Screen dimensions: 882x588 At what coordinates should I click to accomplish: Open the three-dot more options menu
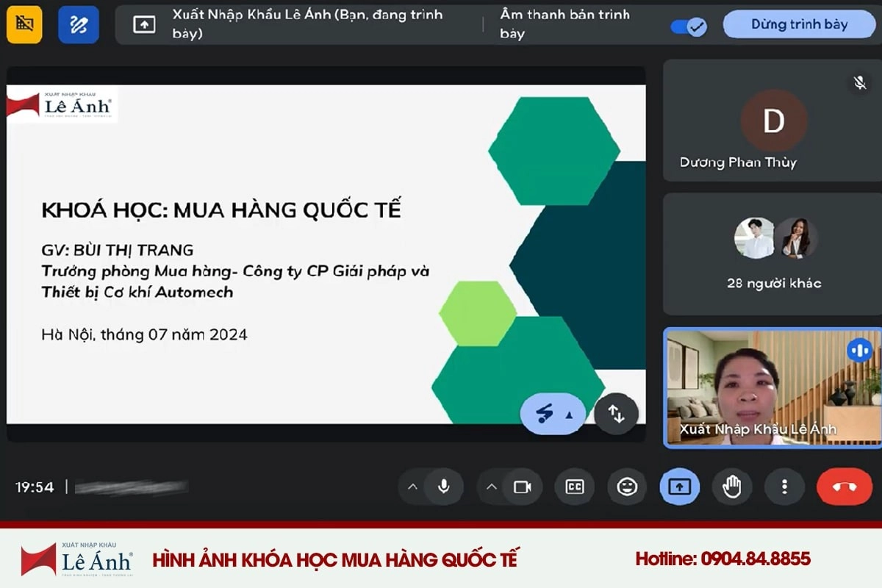coord(784,487)
